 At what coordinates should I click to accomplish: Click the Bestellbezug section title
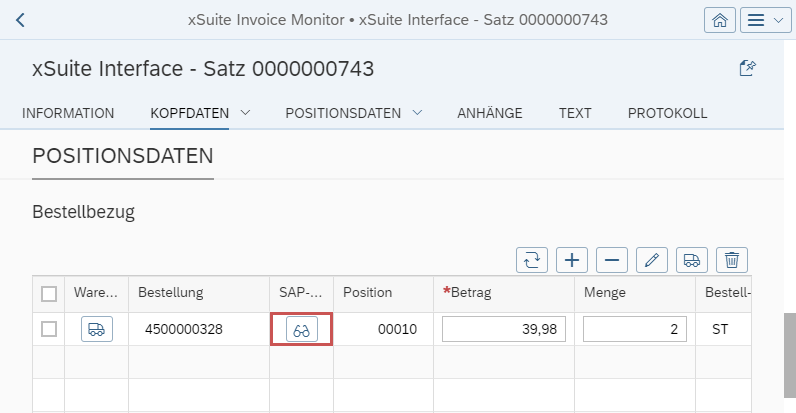83,212
